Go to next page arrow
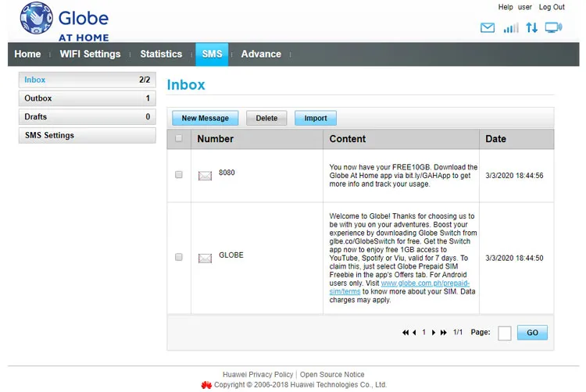586x392 pixels. click(434, 333)
